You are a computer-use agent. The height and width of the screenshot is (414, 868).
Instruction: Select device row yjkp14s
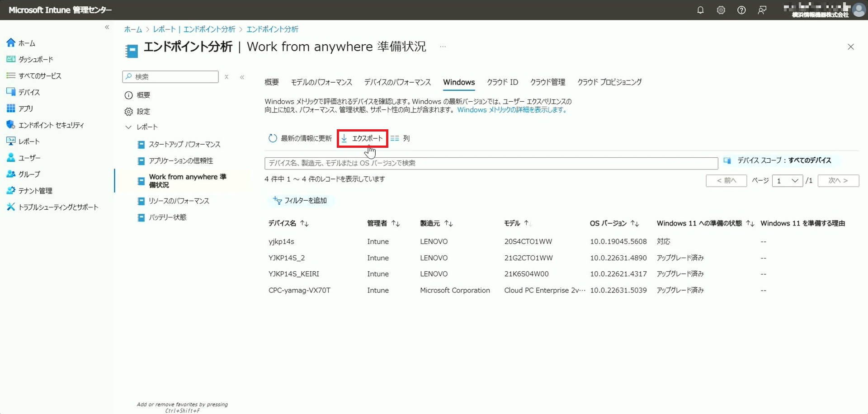pyautogui.click(x=561, y=241)
